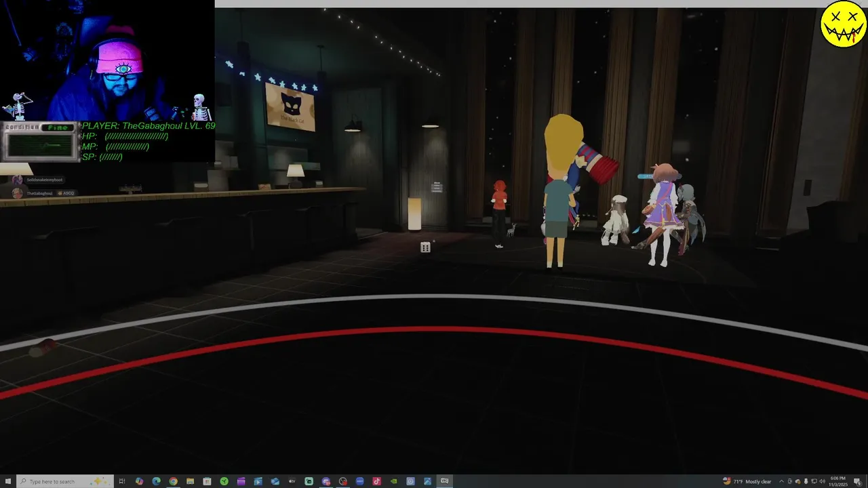The width and height of the screenshot is (868, 488).
Task: Open the volume control tray icon
Action: (x=822, y=481)
